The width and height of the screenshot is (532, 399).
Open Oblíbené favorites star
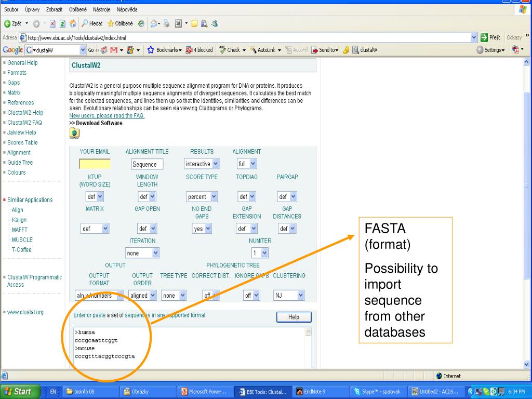(121, 23)
